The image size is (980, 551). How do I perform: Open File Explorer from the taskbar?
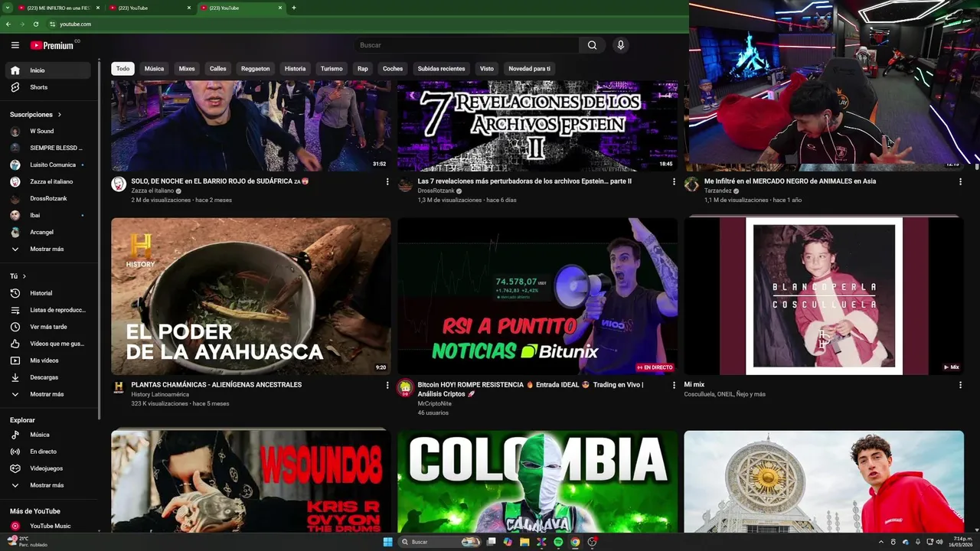tap(524, 542)
